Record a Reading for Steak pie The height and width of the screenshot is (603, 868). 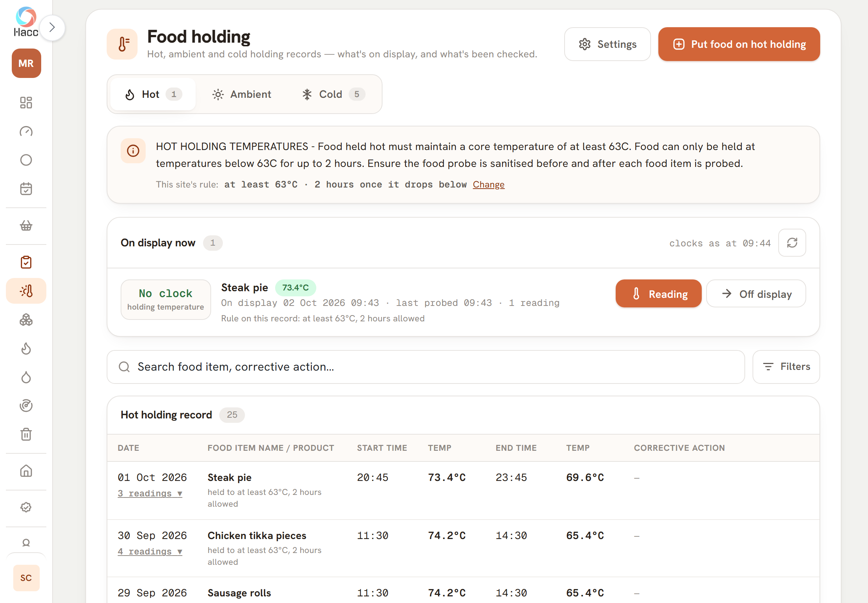pos(658,293)
